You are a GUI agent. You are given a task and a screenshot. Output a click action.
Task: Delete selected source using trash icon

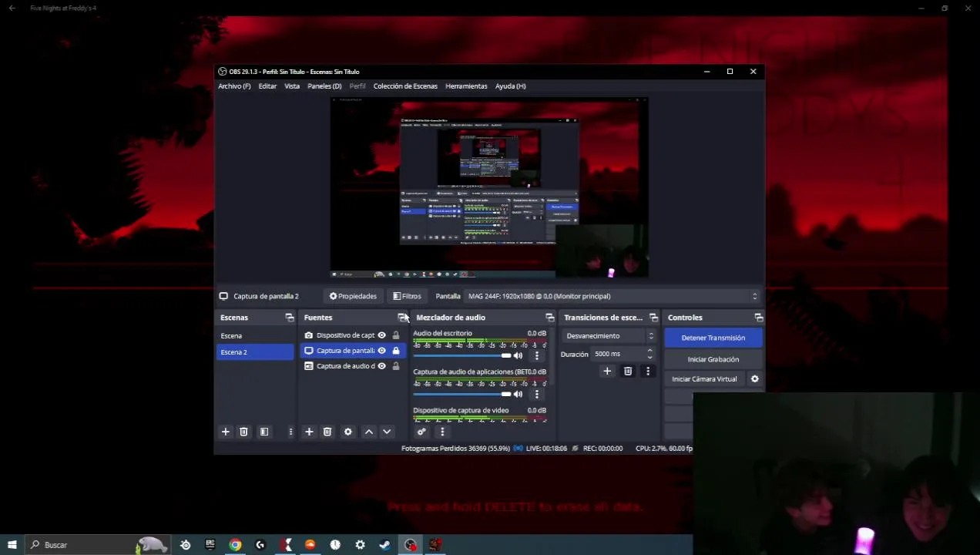(327, 432)
